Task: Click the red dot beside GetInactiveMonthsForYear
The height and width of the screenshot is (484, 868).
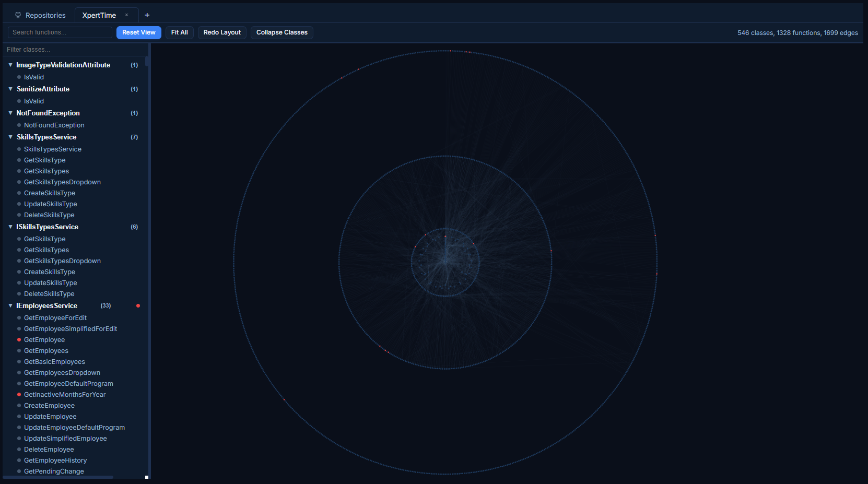Action: (19, 394)
